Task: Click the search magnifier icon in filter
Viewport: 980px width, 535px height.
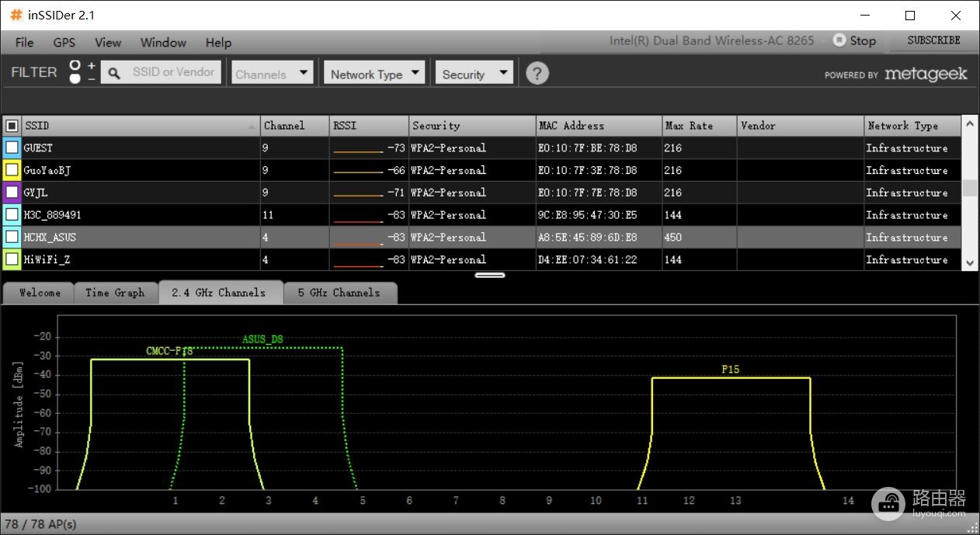Action: (x=114, y=73)
